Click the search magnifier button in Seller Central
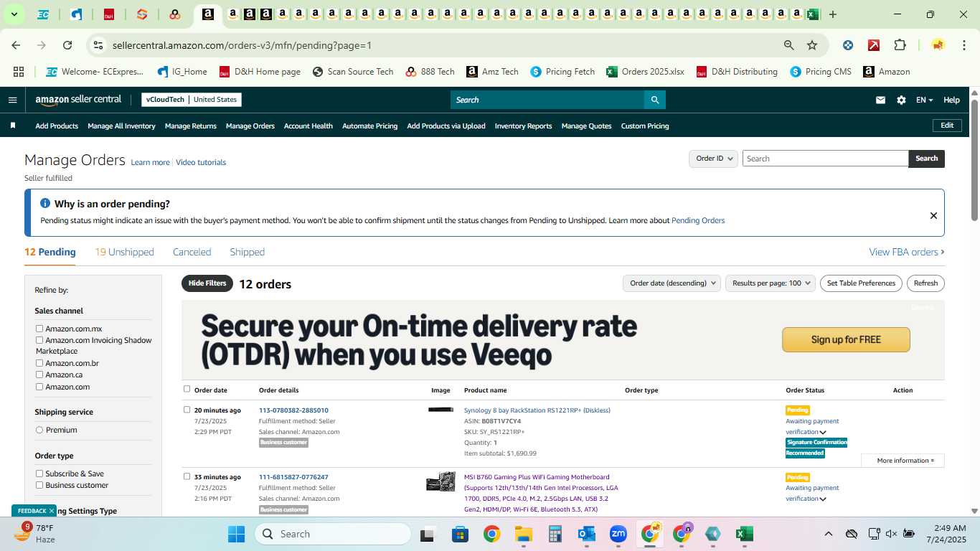This screenshot has width=980, height=551. point(654,100)
